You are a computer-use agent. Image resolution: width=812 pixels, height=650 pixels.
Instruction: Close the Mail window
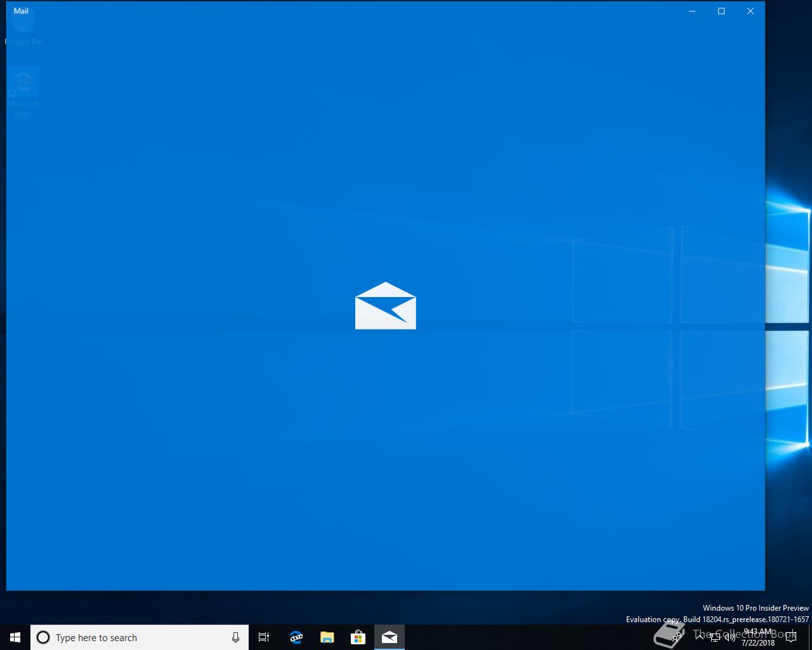pos(750,11)
